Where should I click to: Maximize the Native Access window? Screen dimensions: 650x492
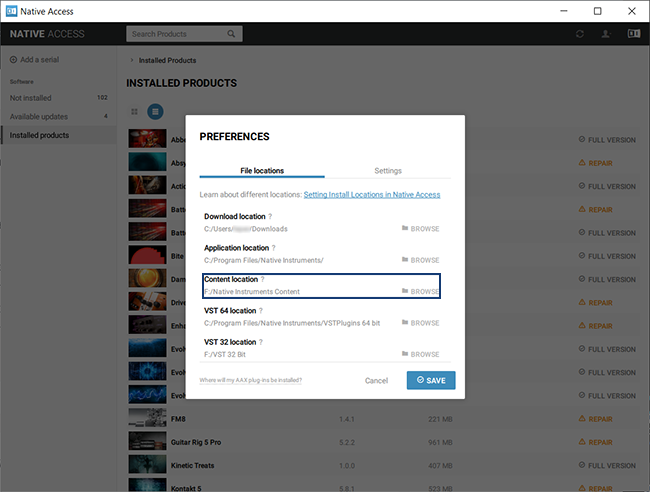coord(597,11)
